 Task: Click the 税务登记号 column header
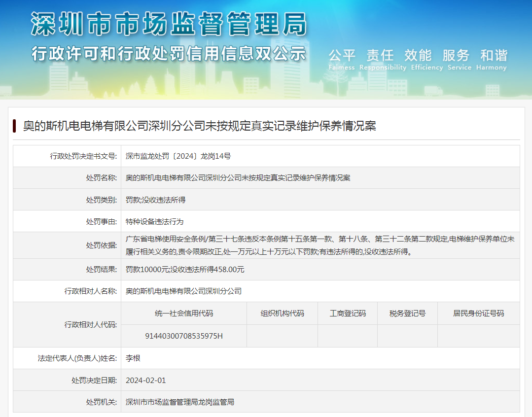(x=407, y=313)
